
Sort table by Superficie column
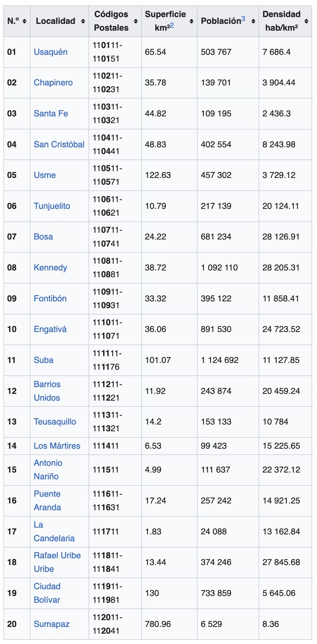tap(191, 21)
